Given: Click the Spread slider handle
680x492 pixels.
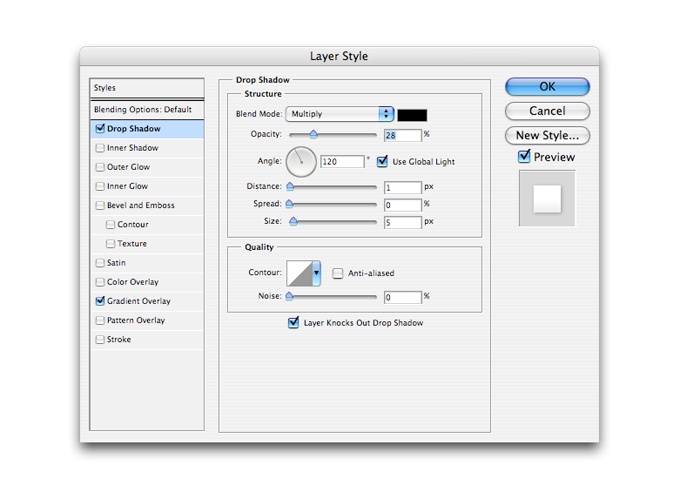Looking at the screenshot, I should tap(289, 204).
